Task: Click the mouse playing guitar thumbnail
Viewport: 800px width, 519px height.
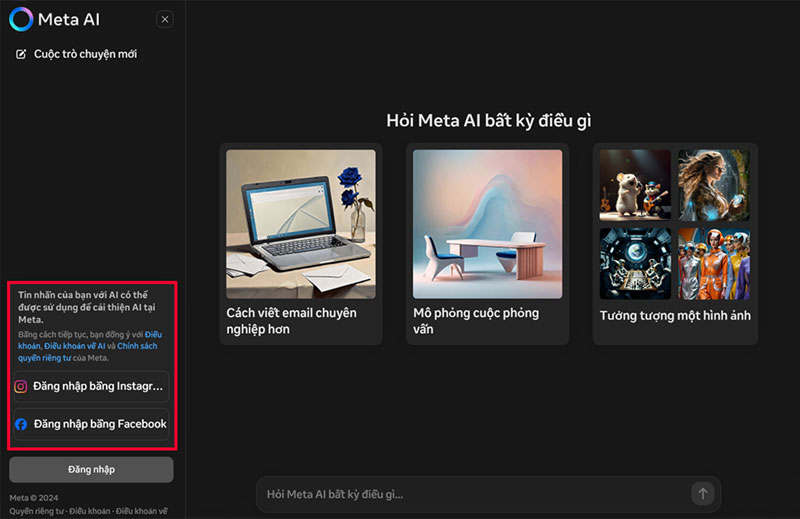Action: coord(635,185)
